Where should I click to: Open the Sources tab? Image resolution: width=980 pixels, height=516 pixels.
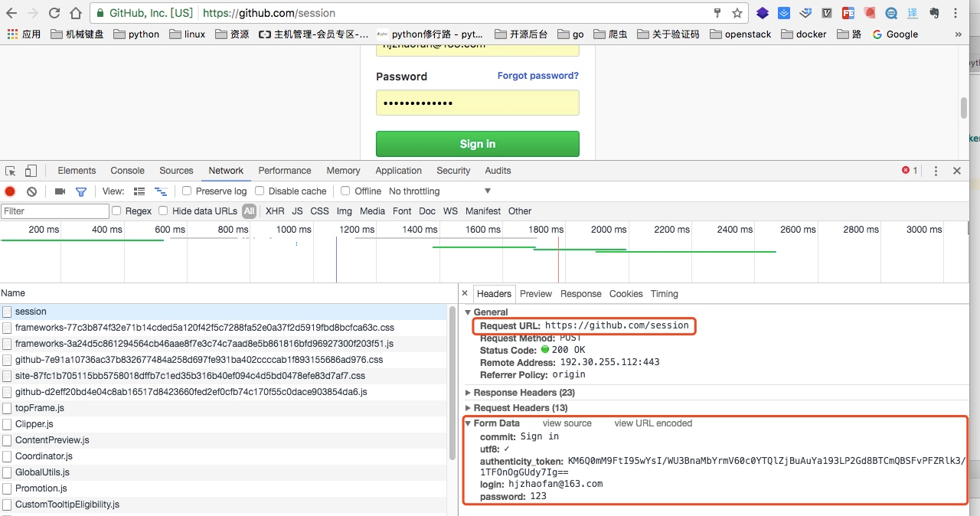(176, 171)
